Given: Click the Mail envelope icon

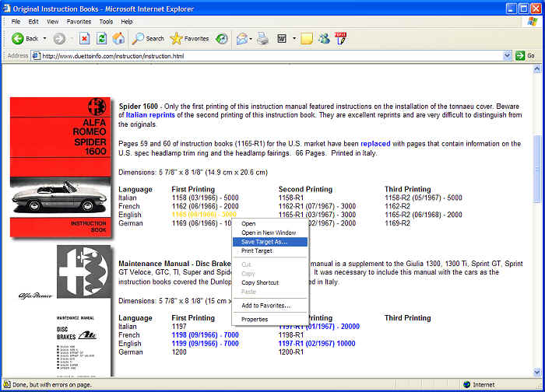Looking at the screenshot, I should coord(241,39).
